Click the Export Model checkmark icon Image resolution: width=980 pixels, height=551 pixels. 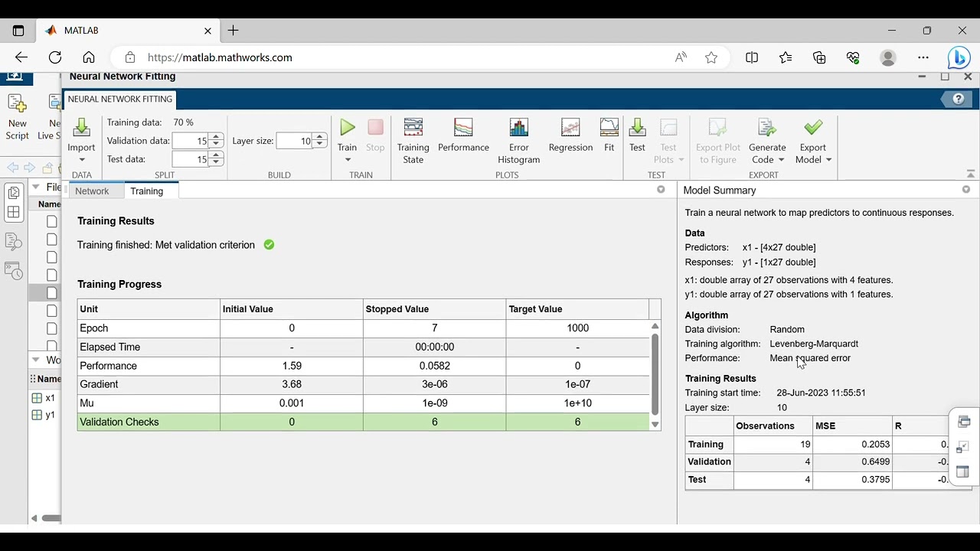[813, 127]
